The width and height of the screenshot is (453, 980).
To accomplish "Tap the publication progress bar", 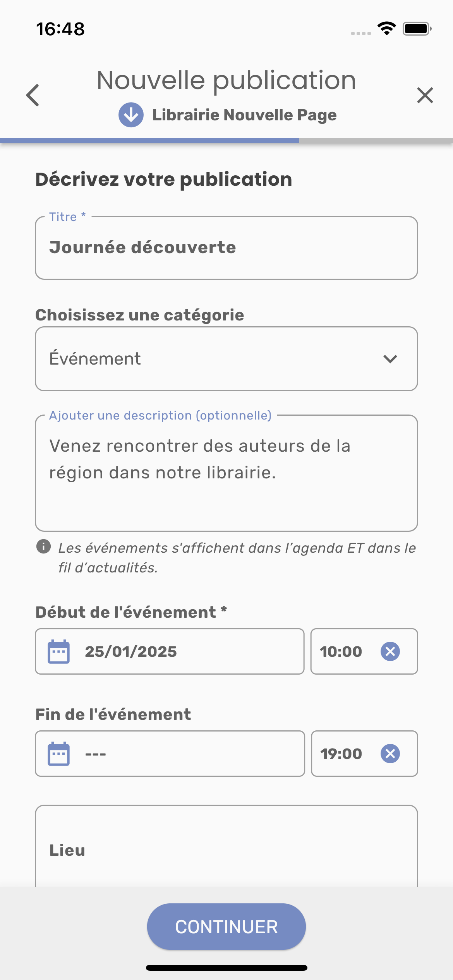I will (226, 140).
